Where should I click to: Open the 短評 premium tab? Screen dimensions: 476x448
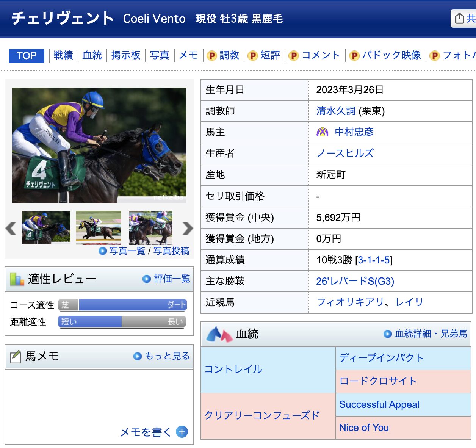click(270, 55)
